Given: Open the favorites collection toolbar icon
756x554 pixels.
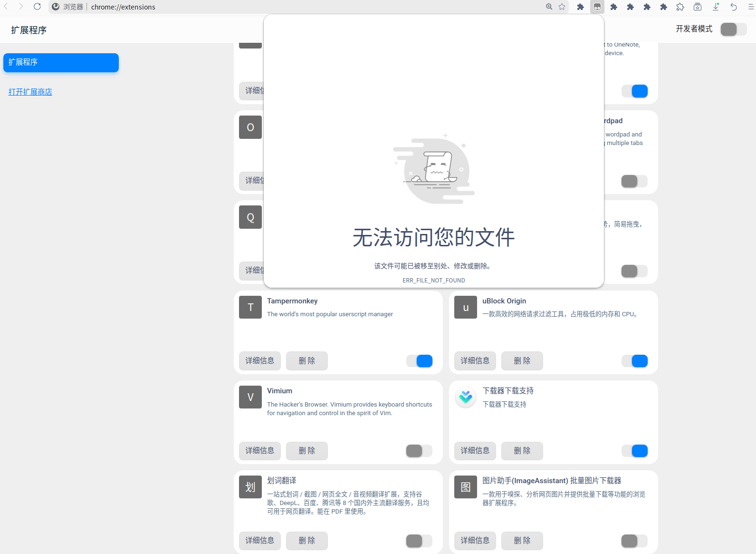Looking at the screenshot, I should click(698, 7).
